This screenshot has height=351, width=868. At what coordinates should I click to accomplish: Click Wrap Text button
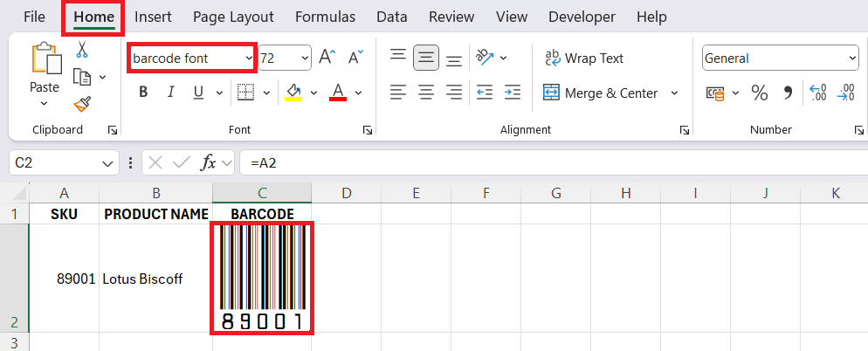click(583, 58)
